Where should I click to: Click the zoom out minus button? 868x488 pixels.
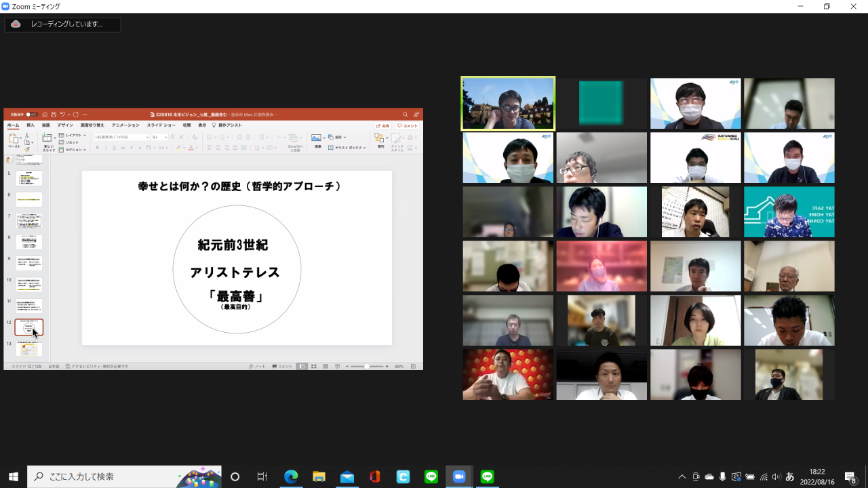(x=347, y=366)
